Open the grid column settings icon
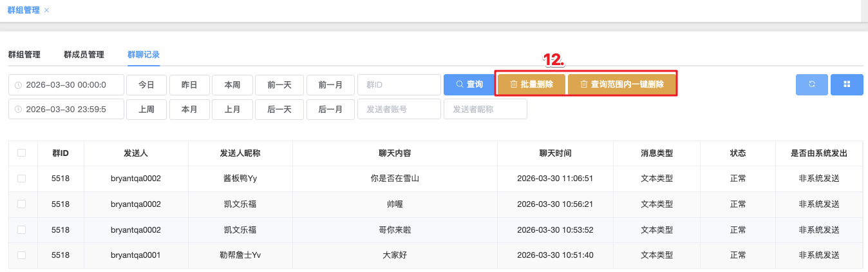The width and height of the screenshot is (868, 272). [x=847, y=84]
